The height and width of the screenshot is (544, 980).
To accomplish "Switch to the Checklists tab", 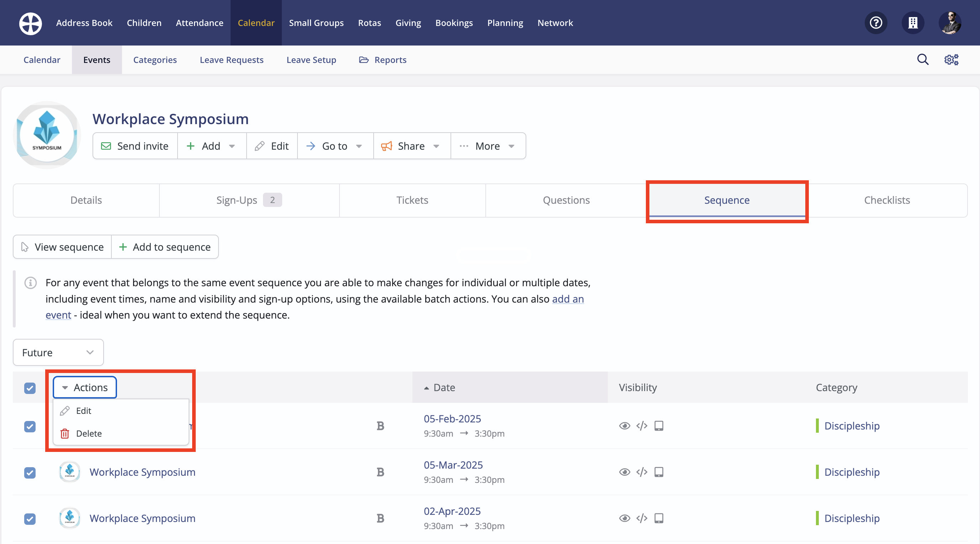I will tap(887, 200).
